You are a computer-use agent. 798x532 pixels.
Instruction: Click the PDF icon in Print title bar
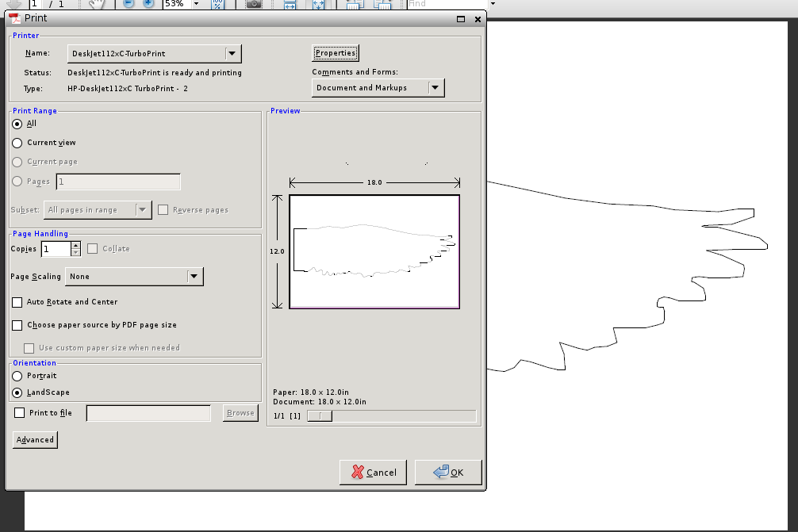[15, 18]
